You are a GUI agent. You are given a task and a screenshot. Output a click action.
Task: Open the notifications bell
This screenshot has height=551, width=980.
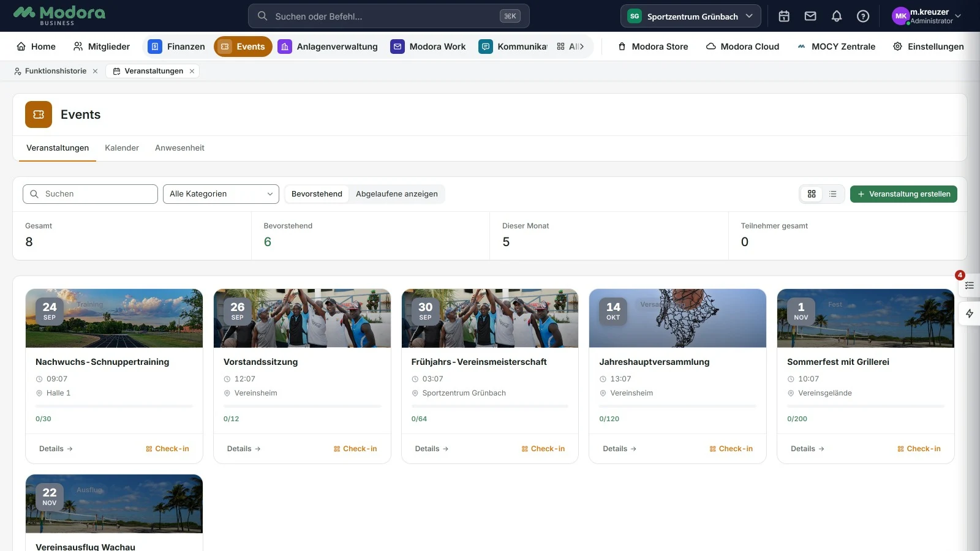point(837,17)
